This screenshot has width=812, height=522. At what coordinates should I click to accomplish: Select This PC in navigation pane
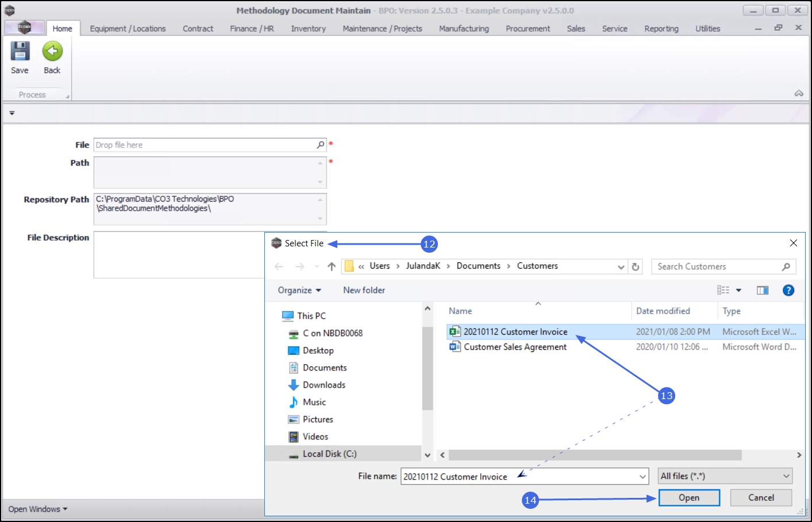click(x=311, y=316)
